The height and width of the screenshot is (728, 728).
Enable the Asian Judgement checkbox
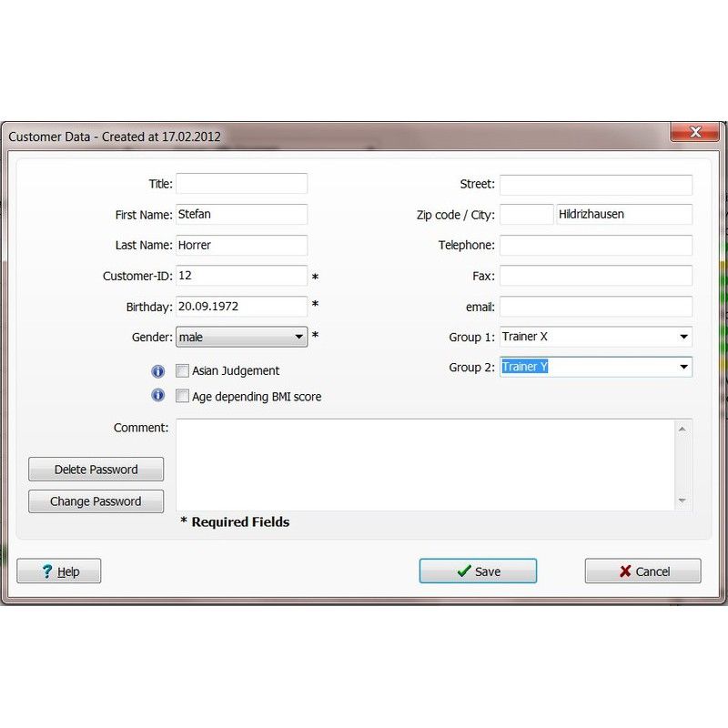point(182,370)
